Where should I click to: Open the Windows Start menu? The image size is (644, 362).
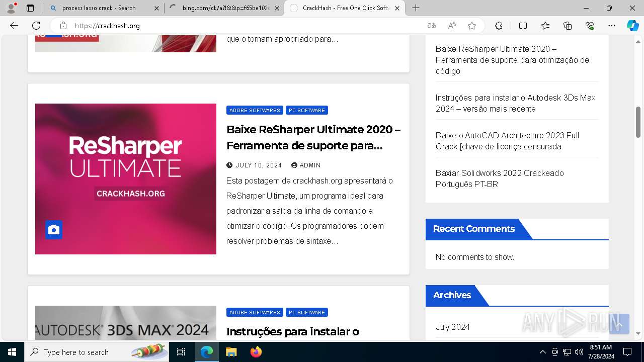click(12, 352)
